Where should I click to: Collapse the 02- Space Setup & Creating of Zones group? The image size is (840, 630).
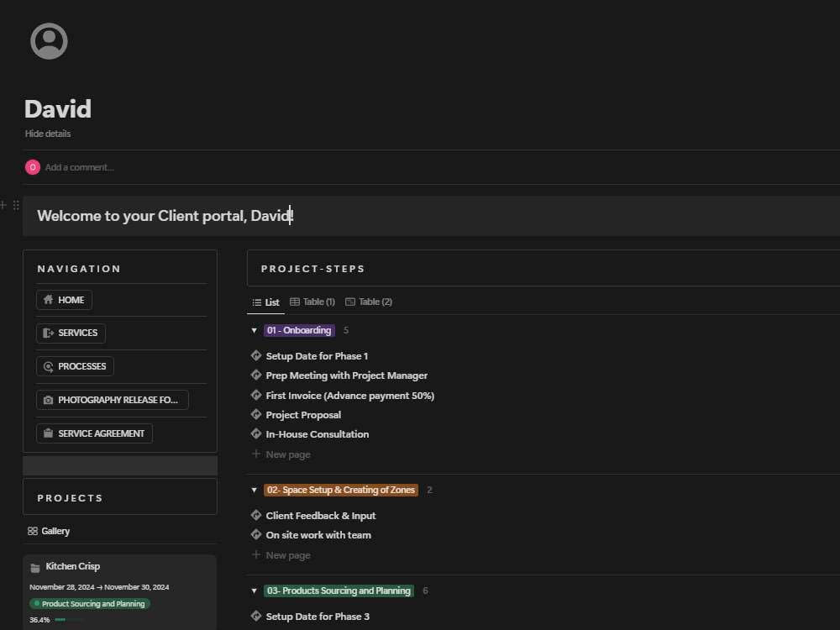[254, 491]
